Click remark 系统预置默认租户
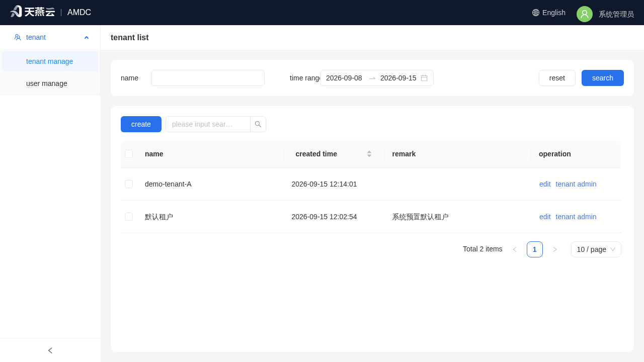 click(420, 217)
